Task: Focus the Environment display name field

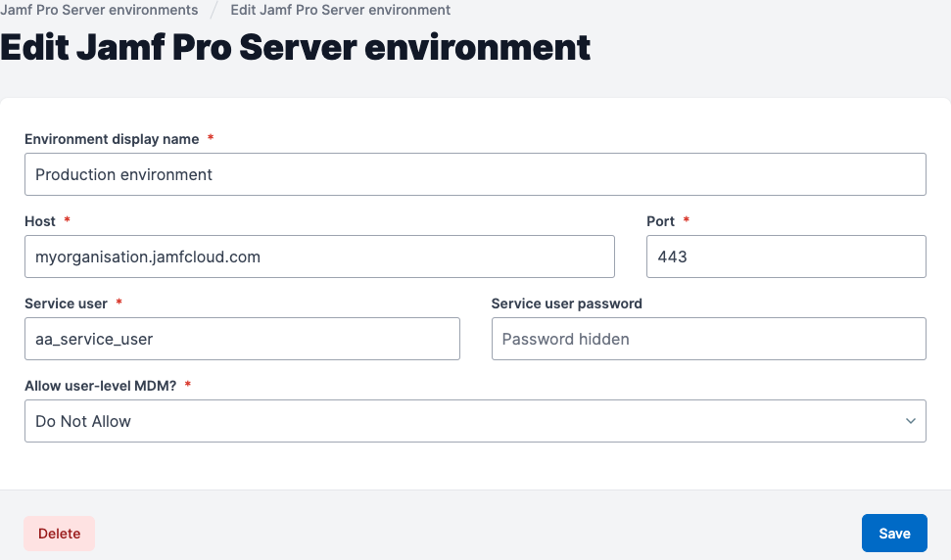Action: tap(475, 174)
